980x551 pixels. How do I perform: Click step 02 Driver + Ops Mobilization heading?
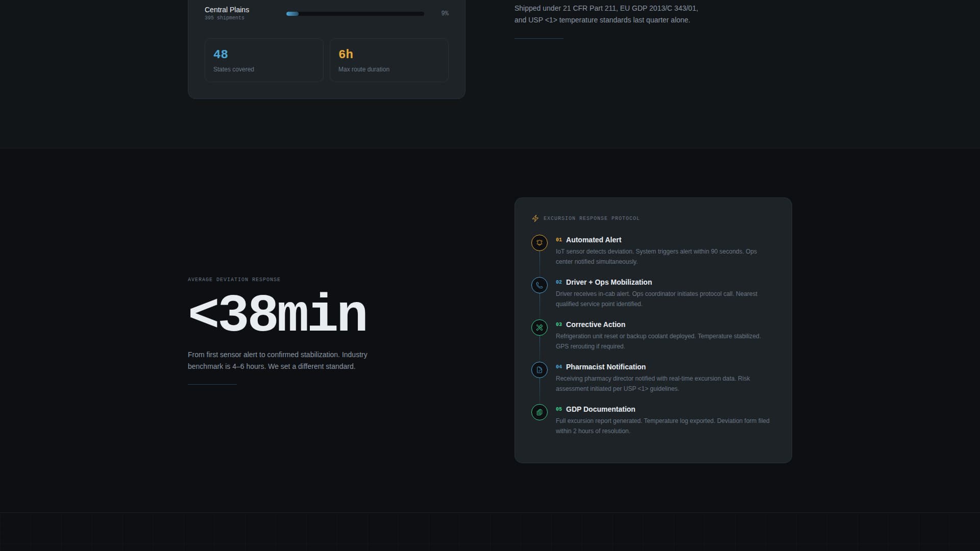click(608, 282)
